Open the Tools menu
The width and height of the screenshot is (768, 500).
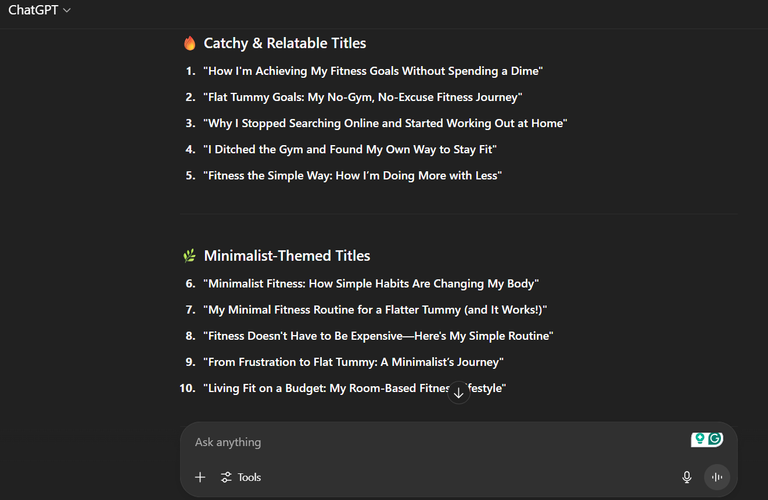click(x=240, y=477)
